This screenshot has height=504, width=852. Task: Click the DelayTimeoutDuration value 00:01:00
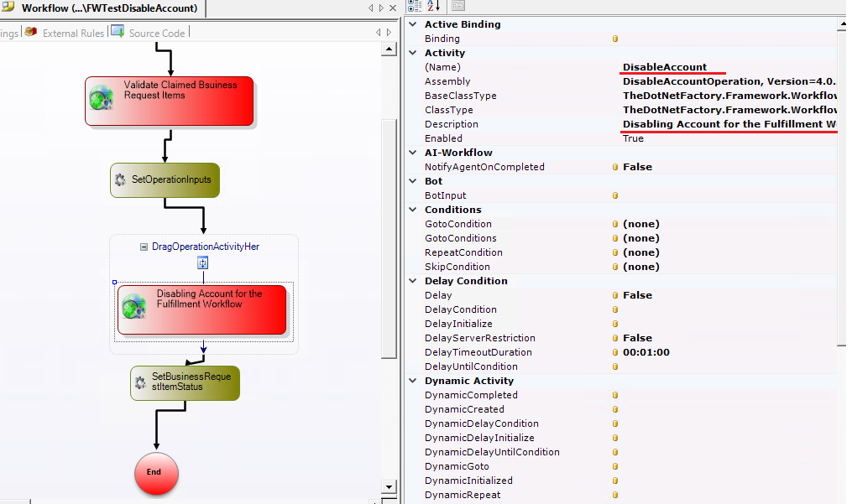click(646, 352)
